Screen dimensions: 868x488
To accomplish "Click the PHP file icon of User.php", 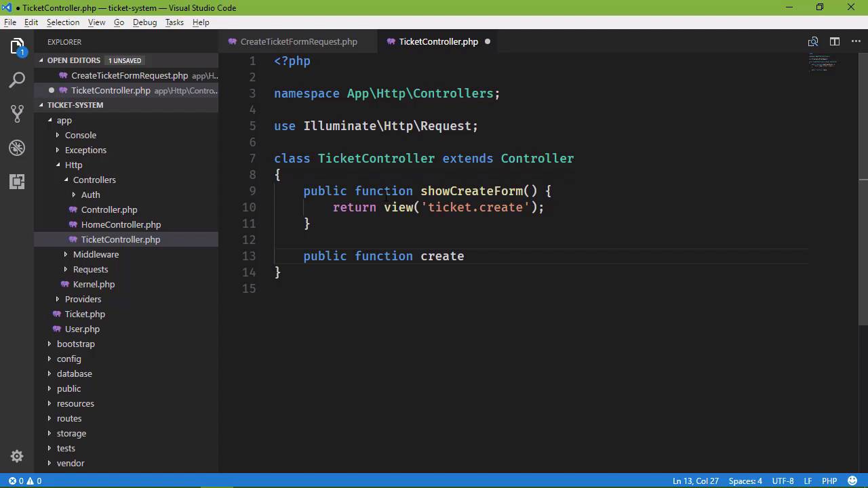I will tap(58, 329).
